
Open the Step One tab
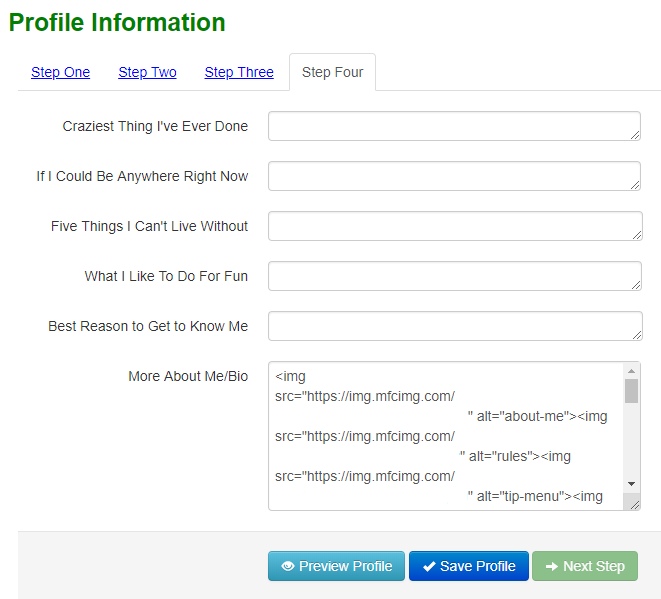tap(60, 72)
